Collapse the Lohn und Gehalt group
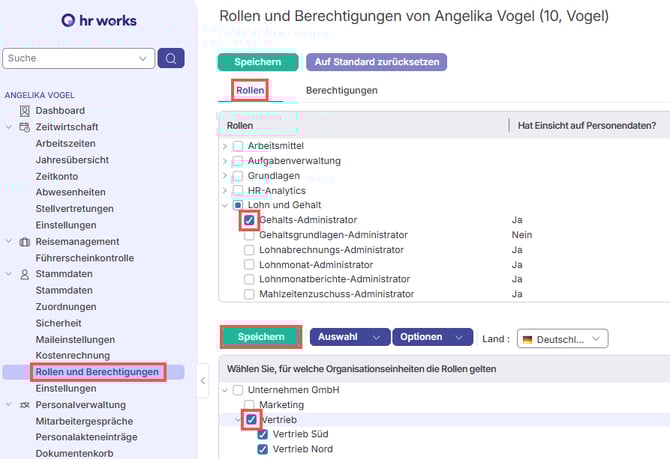670x459 pixels. click(x=225, y=206)
